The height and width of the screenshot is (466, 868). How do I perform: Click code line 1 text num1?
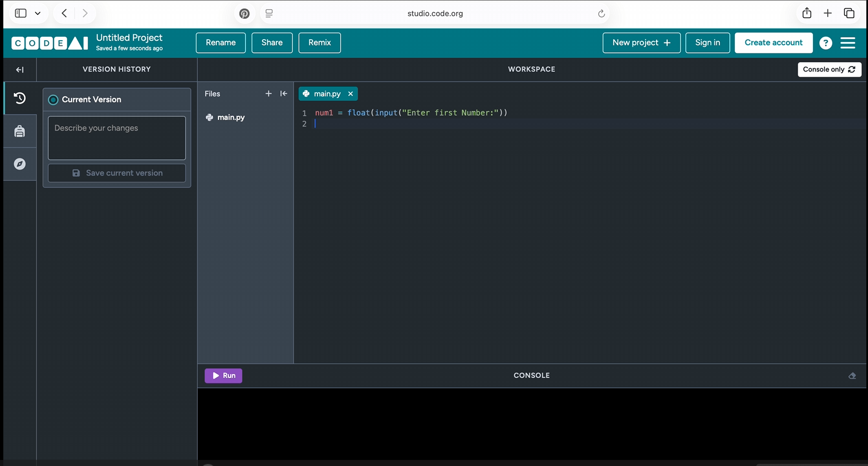coord(324,113)
